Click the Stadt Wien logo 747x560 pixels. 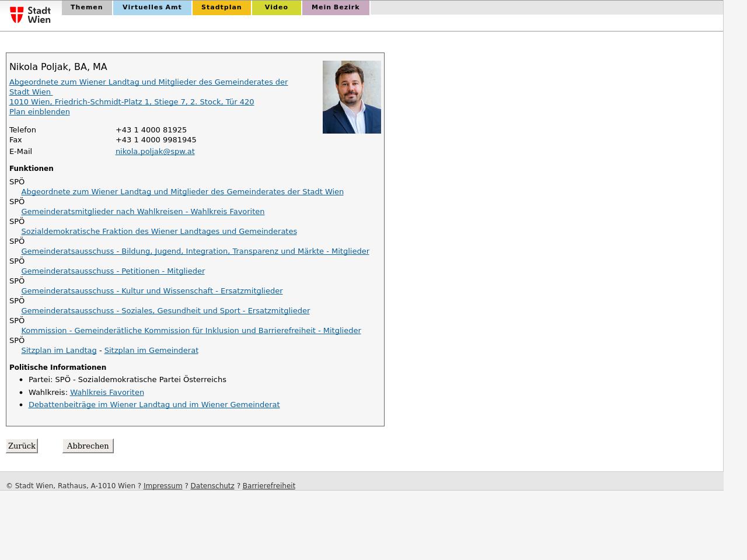tap(30, 15)
